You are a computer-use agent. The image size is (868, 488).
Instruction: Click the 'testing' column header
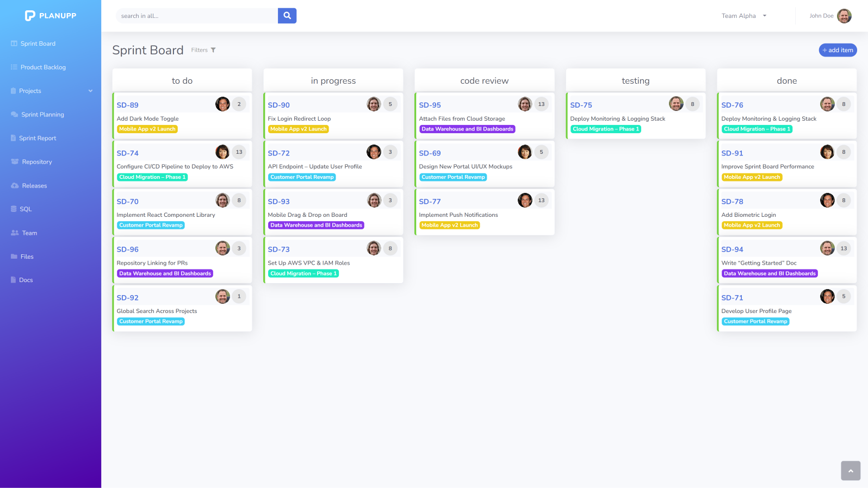coord(636,80)
